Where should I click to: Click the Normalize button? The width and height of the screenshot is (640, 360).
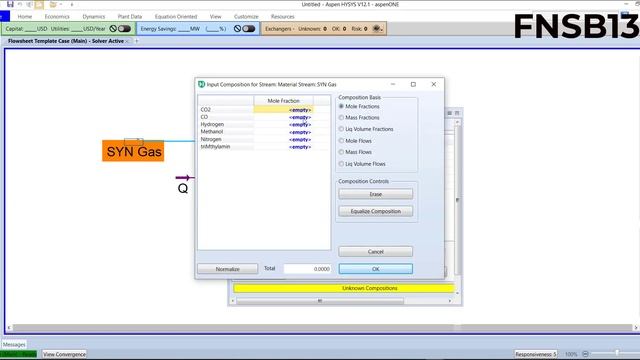click(228, 269)
